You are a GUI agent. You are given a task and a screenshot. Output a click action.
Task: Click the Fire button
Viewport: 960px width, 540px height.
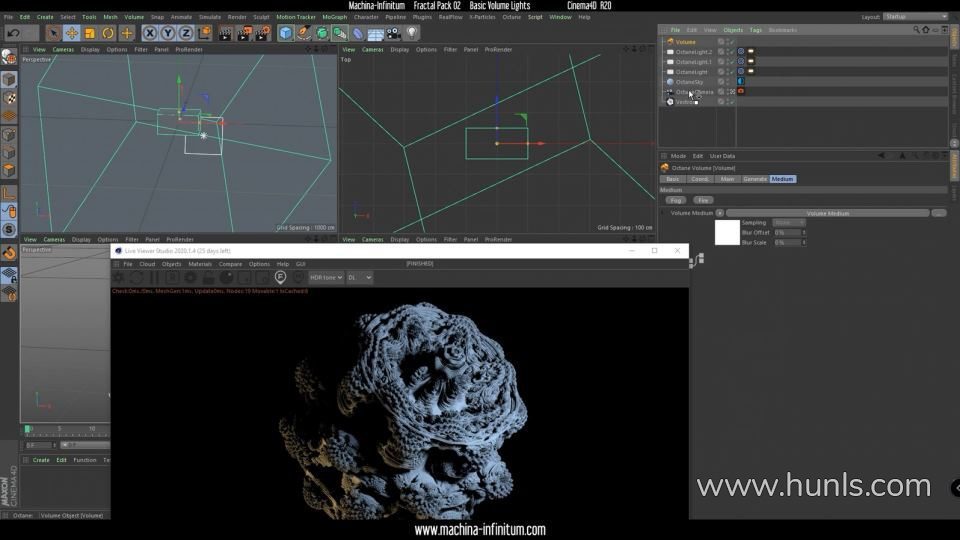point(703,200)
